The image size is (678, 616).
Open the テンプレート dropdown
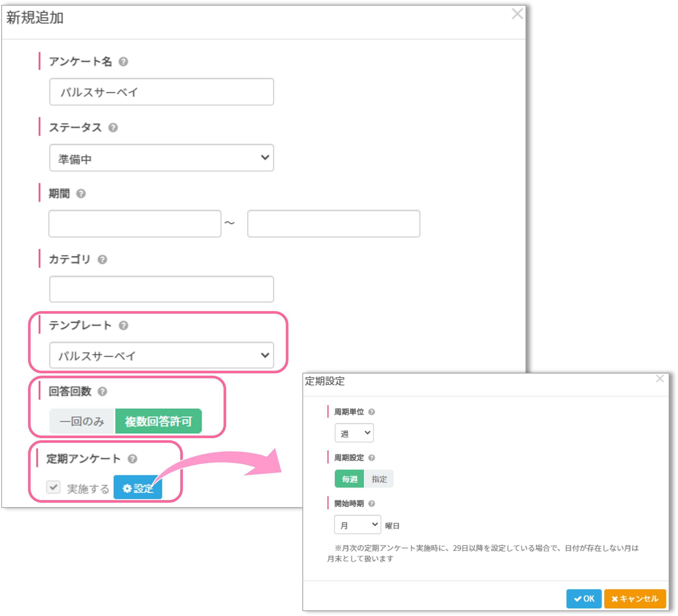(x=161, y=355)
